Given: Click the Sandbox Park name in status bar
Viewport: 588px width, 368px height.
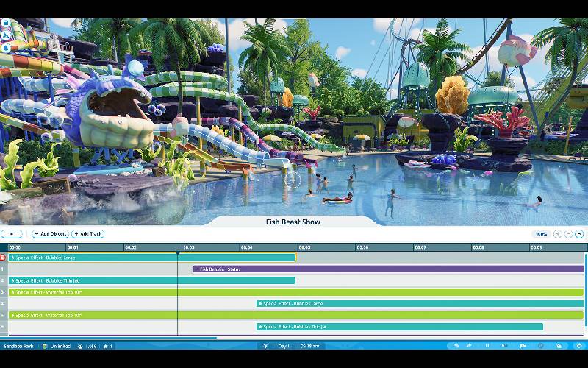Looking at the screenshot, I should click(x=18, y=346).
